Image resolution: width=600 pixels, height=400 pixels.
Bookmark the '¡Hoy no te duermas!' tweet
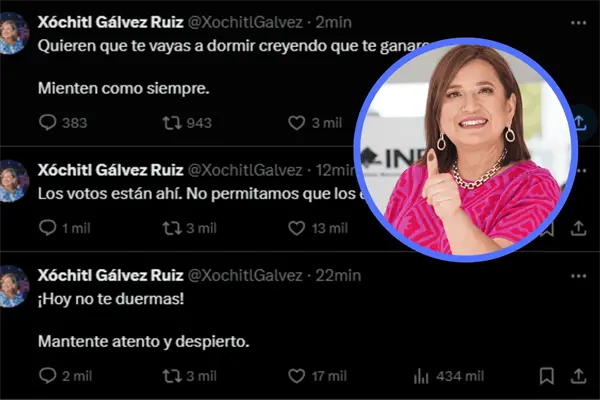click(x=547, y=376)
